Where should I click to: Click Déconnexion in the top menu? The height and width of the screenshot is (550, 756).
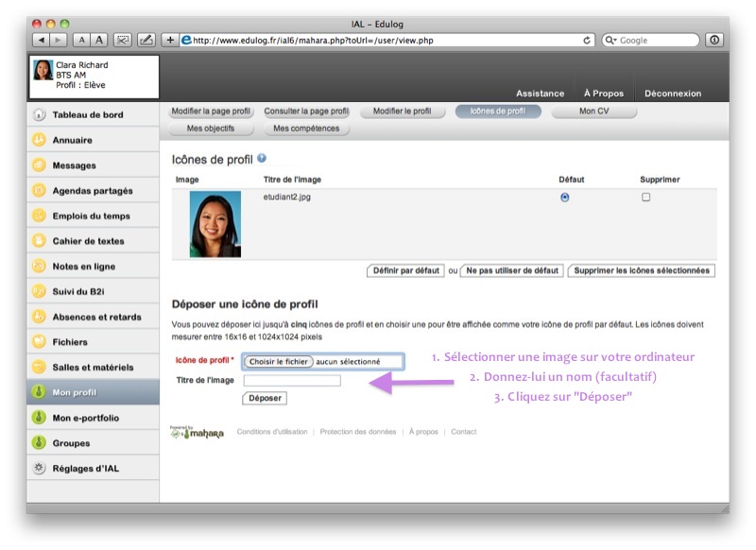pos(673,94)
